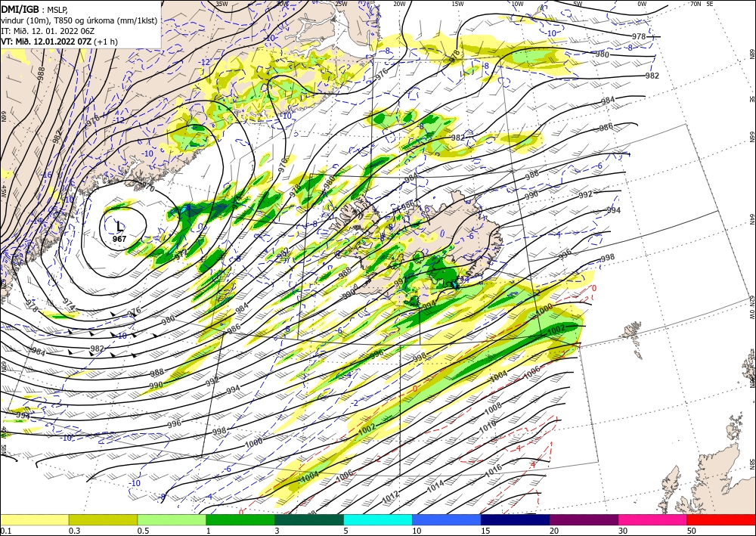
Task: Click the pink 30–50 legend swatch
Action: click(x=653, y=519)
